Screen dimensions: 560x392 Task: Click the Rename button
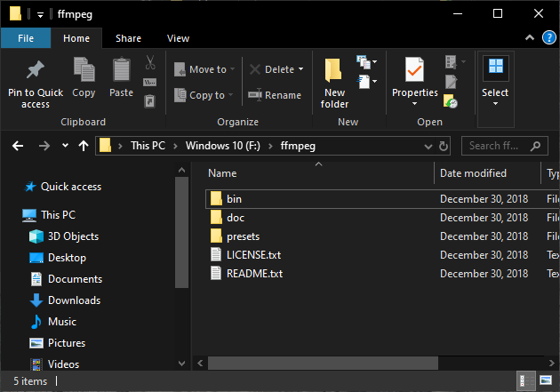tap(275, 95)
